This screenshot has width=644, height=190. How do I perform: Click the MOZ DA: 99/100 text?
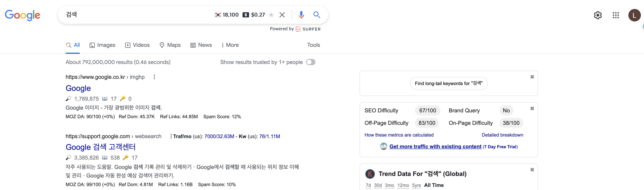tap(90, 185)
